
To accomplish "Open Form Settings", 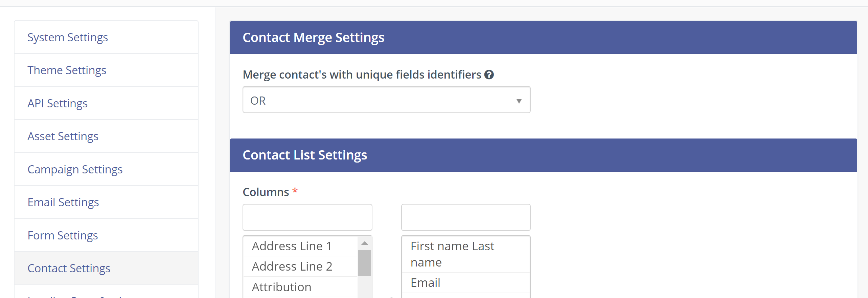I will click(x=62, y=235).
